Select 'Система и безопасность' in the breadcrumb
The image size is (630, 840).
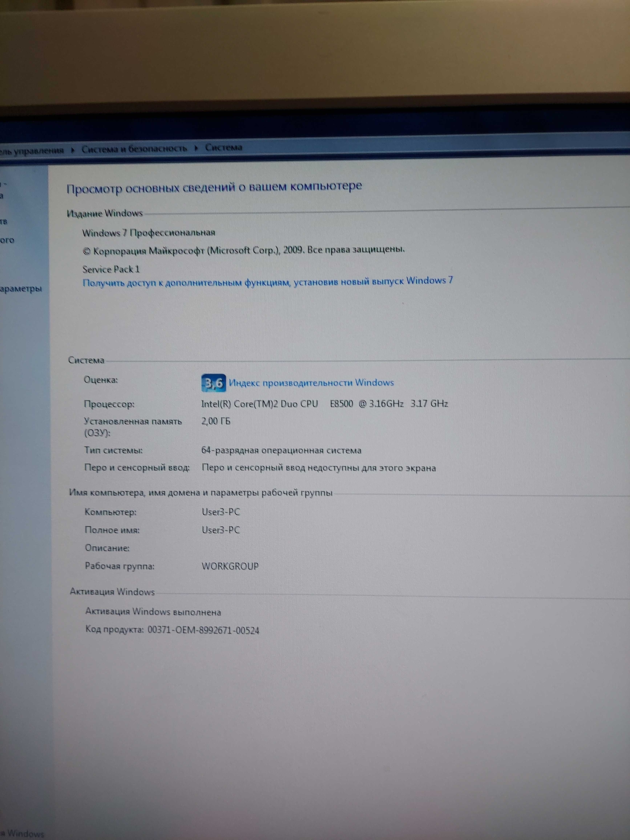pos(134,148)
